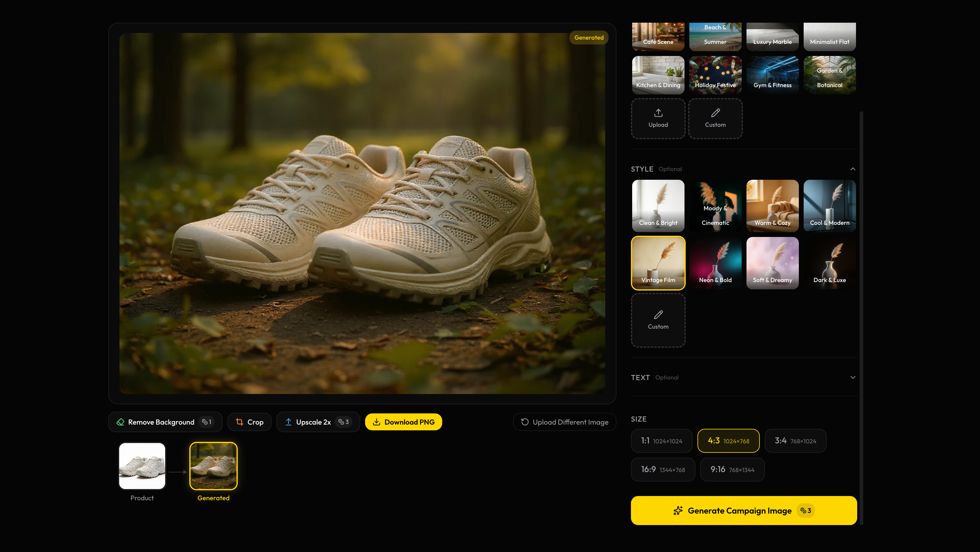The image size is (980, 552).
Task: Select the 16:9 1344×768 size option
Action: click(663, 469)
